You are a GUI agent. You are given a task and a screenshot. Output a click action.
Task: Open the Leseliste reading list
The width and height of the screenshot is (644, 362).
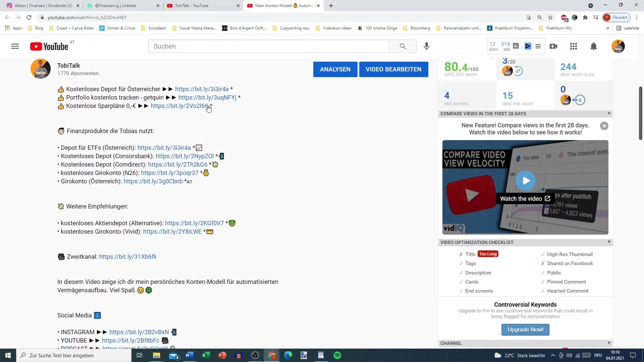point(628,28)
